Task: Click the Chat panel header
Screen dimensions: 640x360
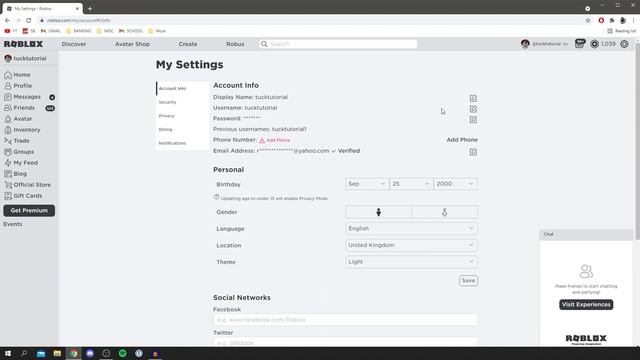Action: pyautogui.click(x=586, y=234)
